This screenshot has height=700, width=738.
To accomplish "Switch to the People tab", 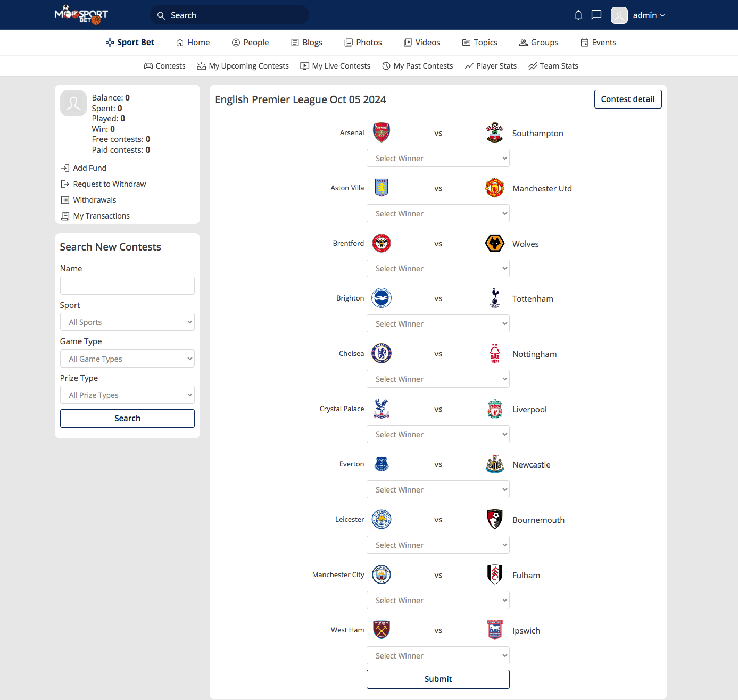I will pyautogui.click(x=250, y=43).
